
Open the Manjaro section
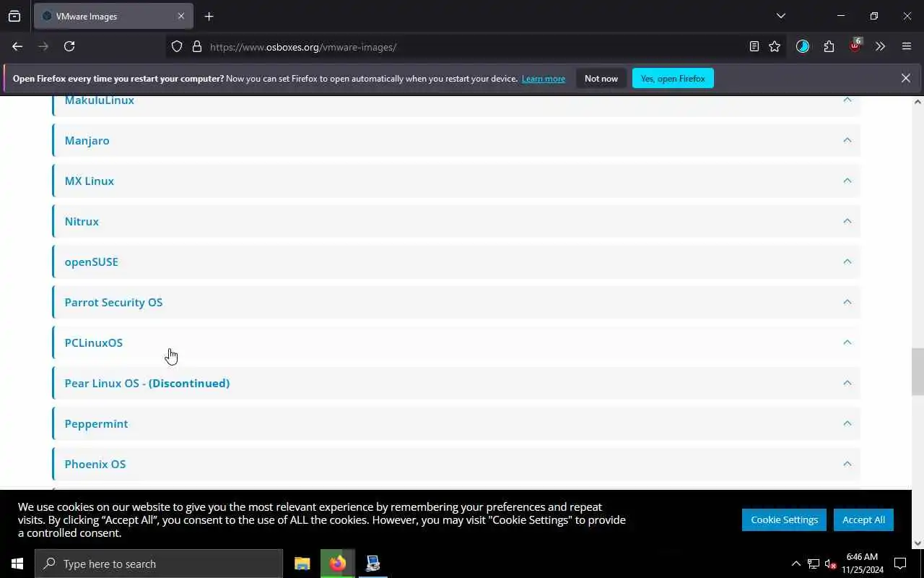pyautogui.click(x=456, y=140)
